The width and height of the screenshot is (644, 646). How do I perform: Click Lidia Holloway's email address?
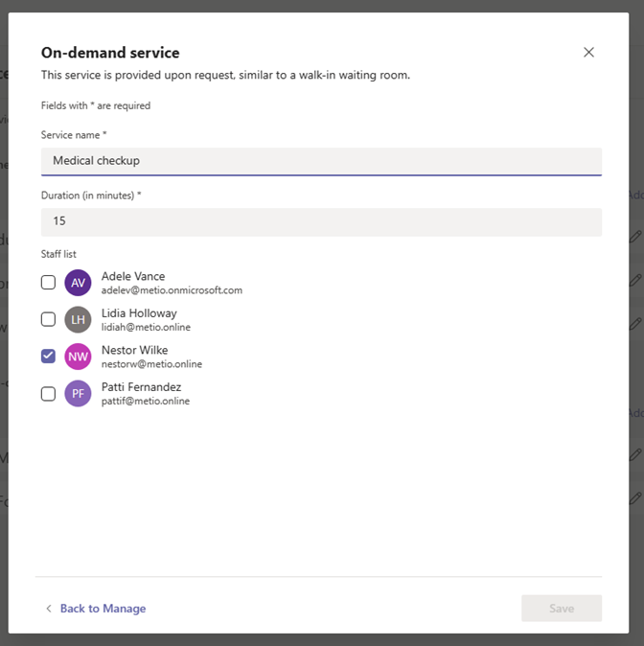click(146, 327)
